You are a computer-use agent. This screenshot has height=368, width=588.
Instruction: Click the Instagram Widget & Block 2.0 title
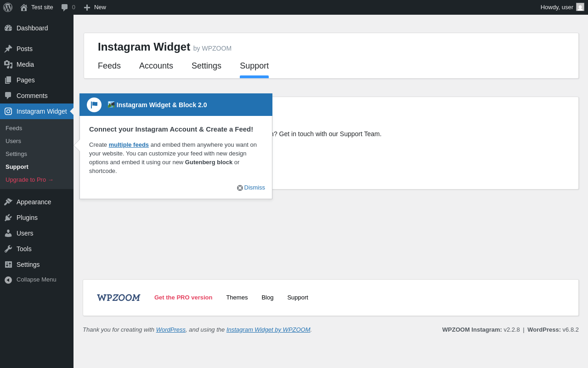point(162,105)
